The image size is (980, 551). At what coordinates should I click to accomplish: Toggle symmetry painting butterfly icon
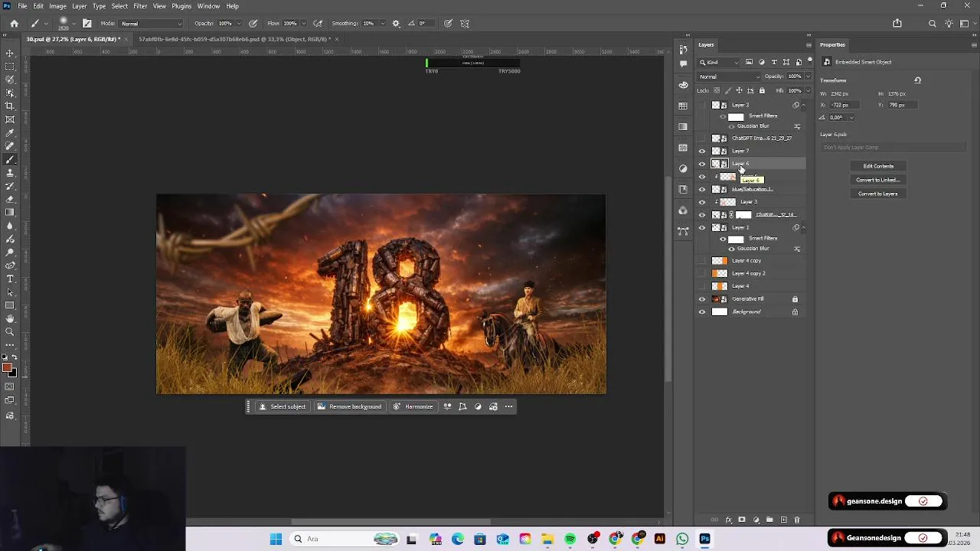pos(464,23)
